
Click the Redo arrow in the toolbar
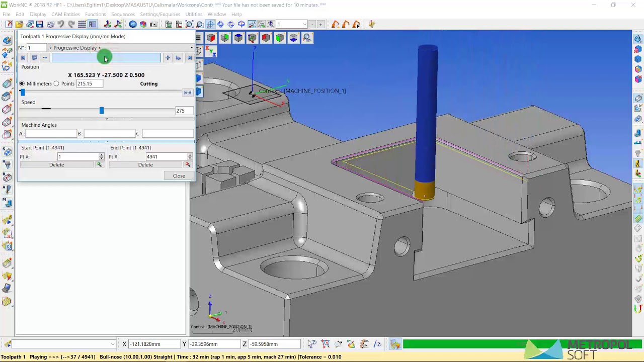tap(71, 24)
